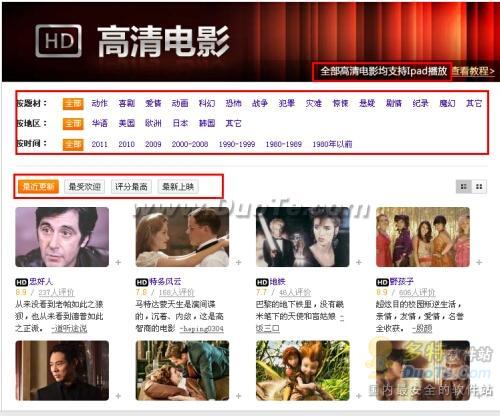Open the 忠奸人 movie thumbnail
Viewport: 500px width, 416px height.
click(62, 237)
